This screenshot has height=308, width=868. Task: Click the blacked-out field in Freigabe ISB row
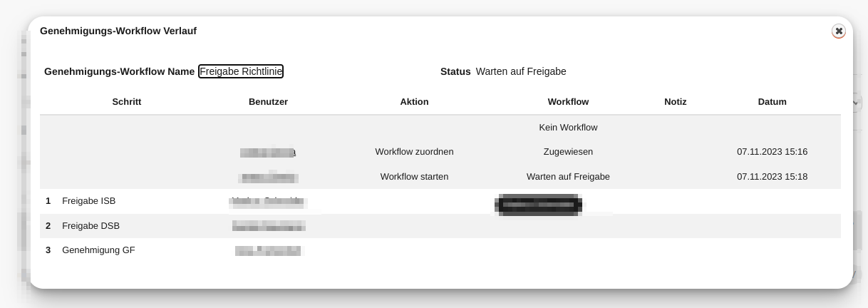[x=538, y=204]
